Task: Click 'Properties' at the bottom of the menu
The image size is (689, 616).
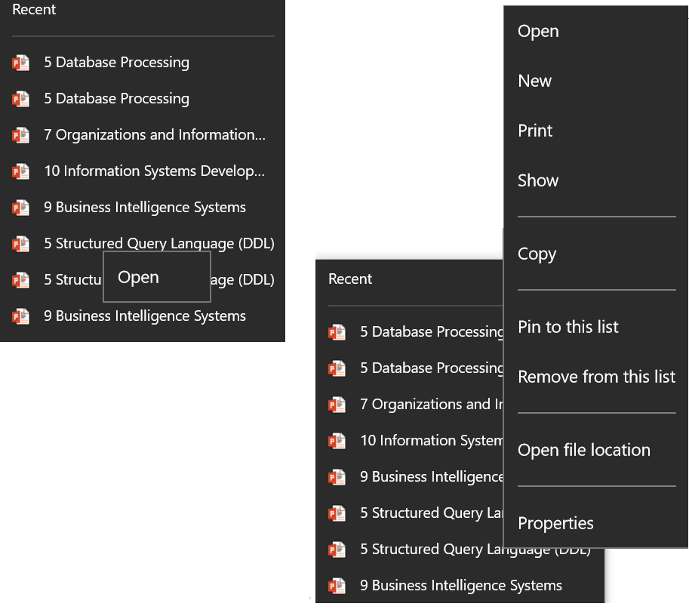Action: pos(555,522)
